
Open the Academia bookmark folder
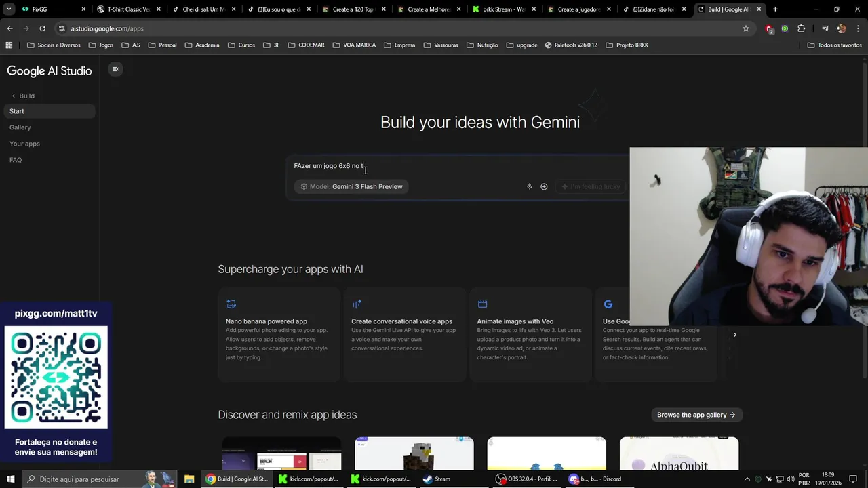coord(201,45)
